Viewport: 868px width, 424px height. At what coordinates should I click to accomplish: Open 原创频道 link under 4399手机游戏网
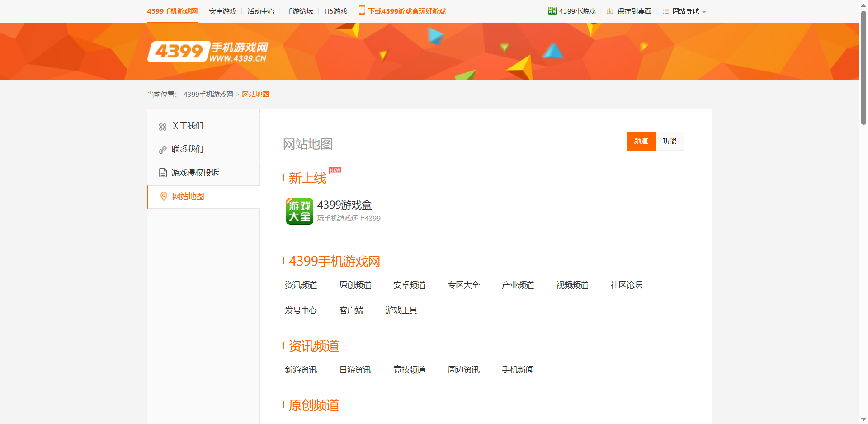point(355,285)
